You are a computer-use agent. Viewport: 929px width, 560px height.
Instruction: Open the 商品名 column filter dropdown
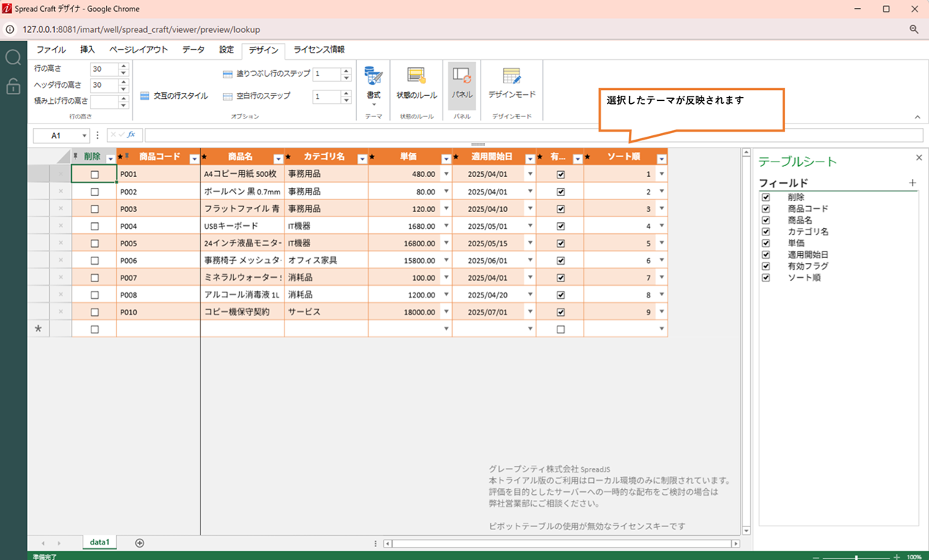tap(278, 159)
